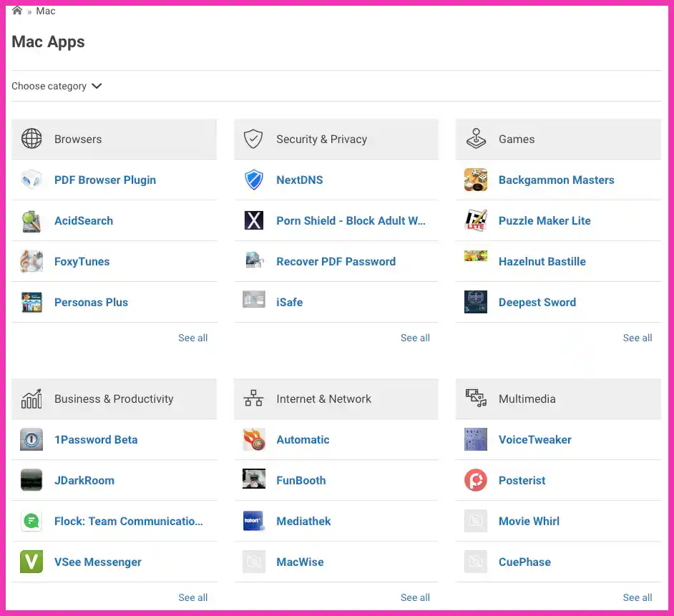
Task: See all apps under Games
Action: (x=638, y=338)
